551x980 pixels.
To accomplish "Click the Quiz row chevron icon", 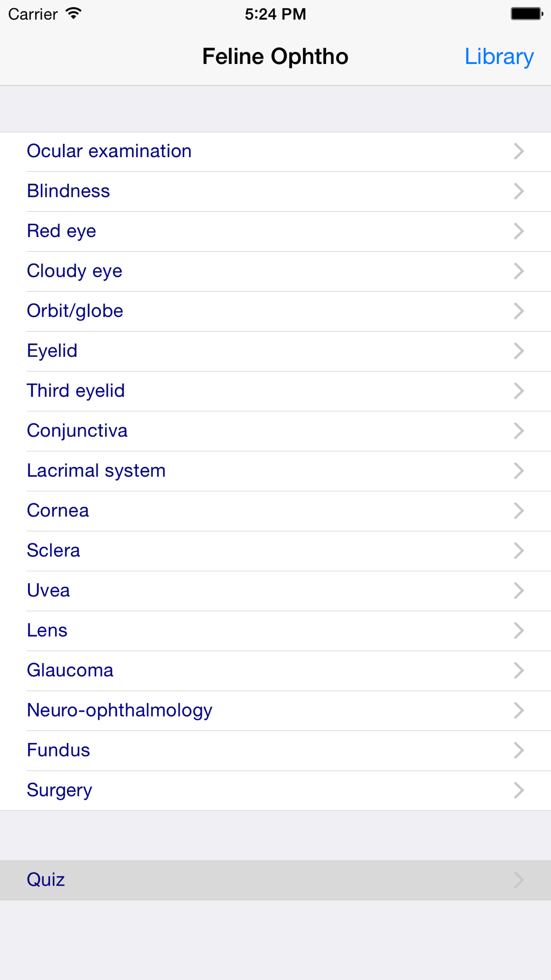I will pos(518,880).
